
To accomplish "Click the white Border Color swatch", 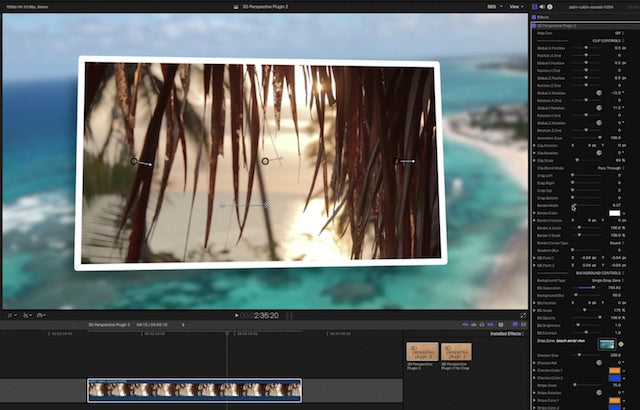I will tap(614, 212).
